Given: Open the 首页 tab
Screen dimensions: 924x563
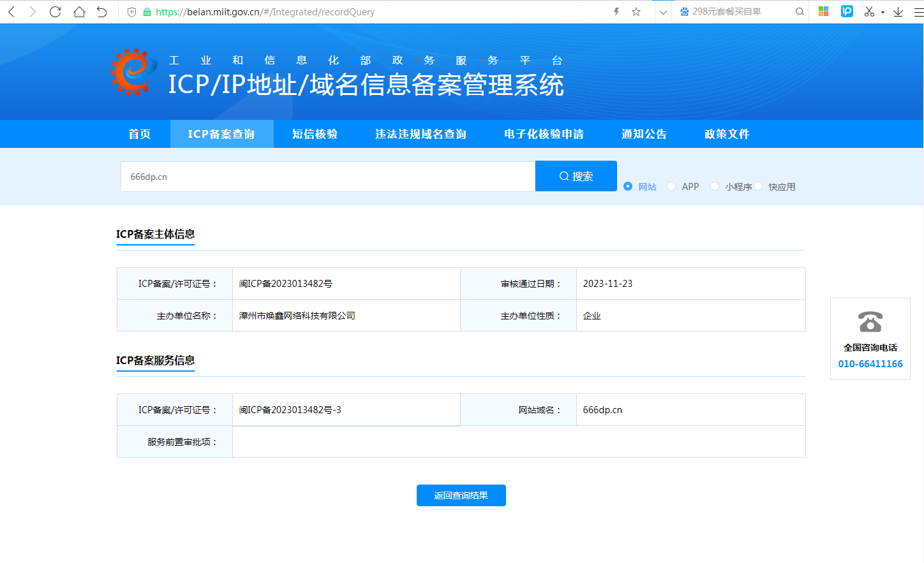Looking at the screenshot, I should 140,134.
